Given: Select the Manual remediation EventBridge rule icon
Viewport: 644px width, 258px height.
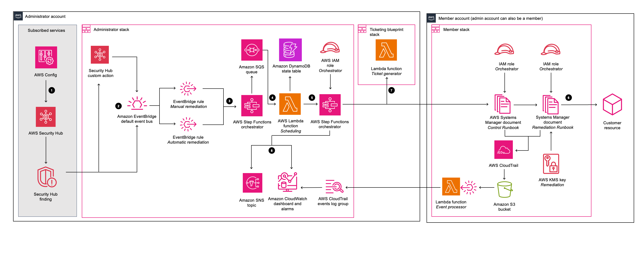Looking at the screenshot, I should pyautogui.click(x=188, y=89).
